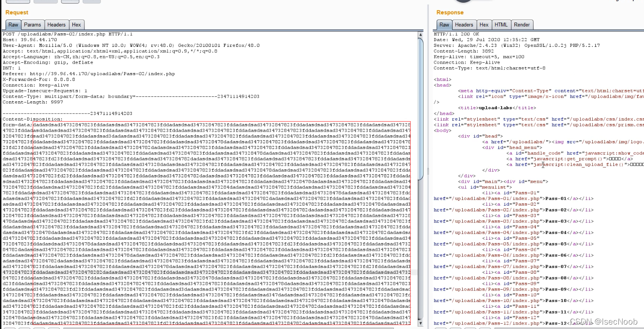Image resolution: width=644 pixels, height=329 pixels.
Task: Open the Response Headers tab
Action: point(464,25)
